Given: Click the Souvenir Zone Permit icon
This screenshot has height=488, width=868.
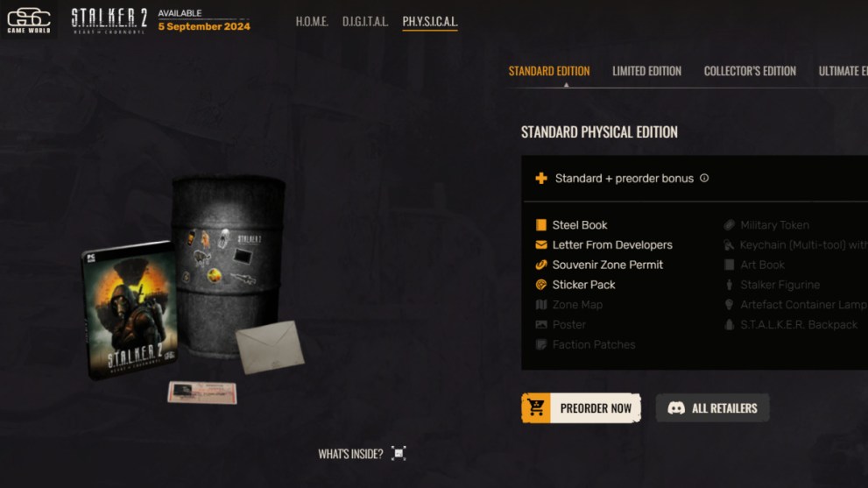Looking at the screenshot, I should (540, 265).
